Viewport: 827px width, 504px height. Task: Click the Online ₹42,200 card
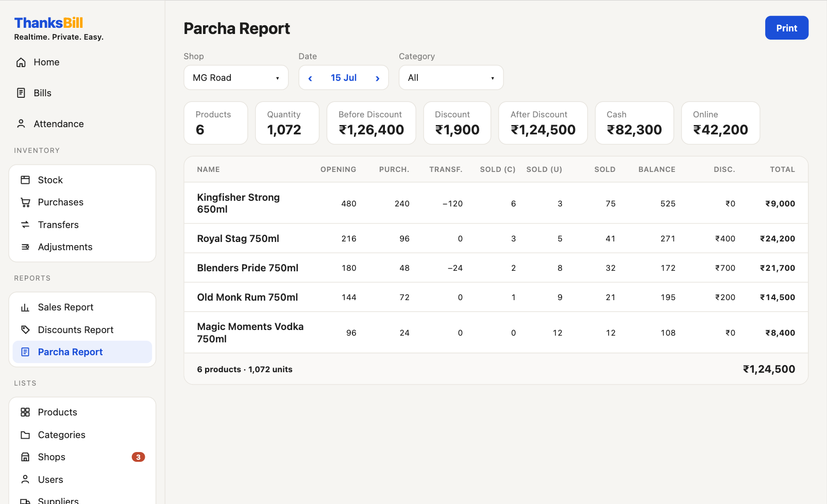[x=720, y=123]
